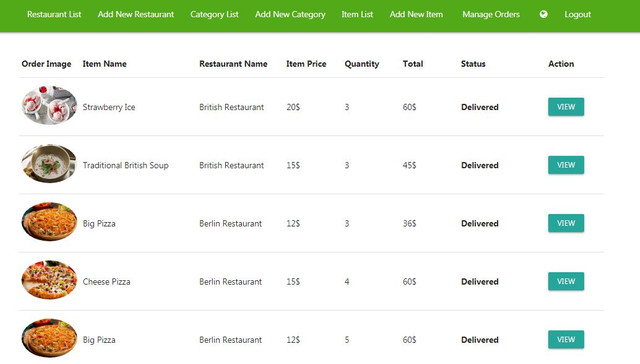The height and width of the screenshot is (364, 640).
Task: Select Add New Category menu item
Action: pyautogui.click(x=290, y=14)
